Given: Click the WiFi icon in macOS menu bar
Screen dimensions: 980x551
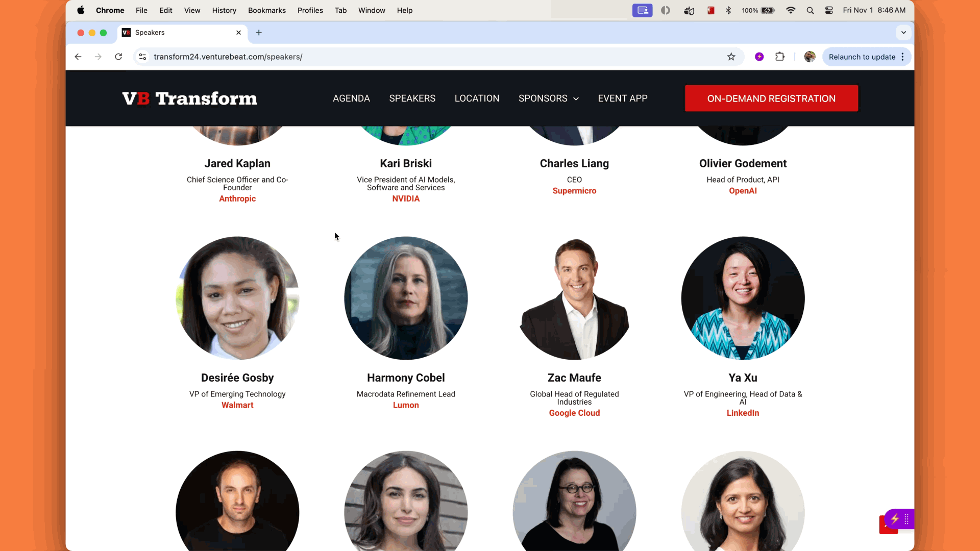Looking at the screenshot, I should [791, 10].
